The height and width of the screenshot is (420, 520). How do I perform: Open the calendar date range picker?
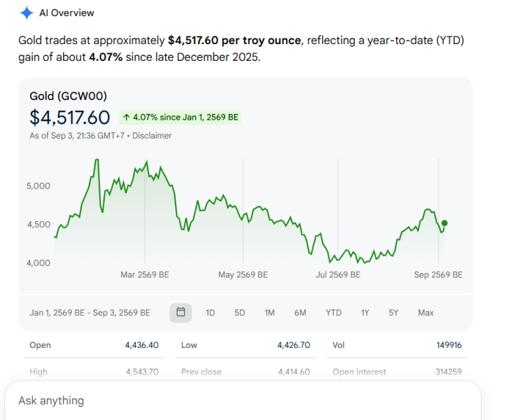click(x=181, y=312)
